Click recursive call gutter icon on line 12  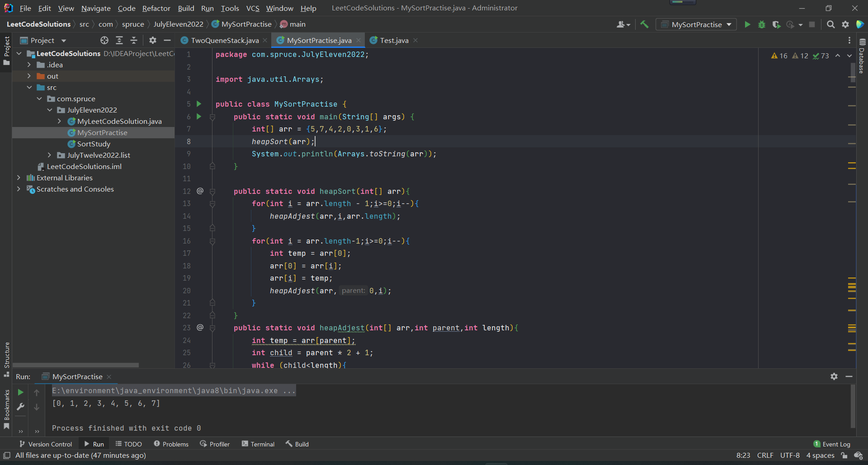pyautogui.click(x=200, y=191)
